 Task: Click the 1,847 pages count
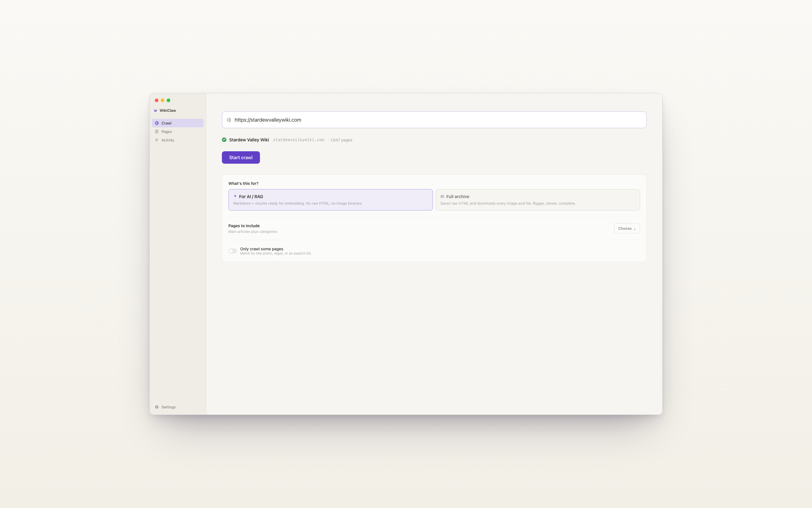[x=341, y=140]
